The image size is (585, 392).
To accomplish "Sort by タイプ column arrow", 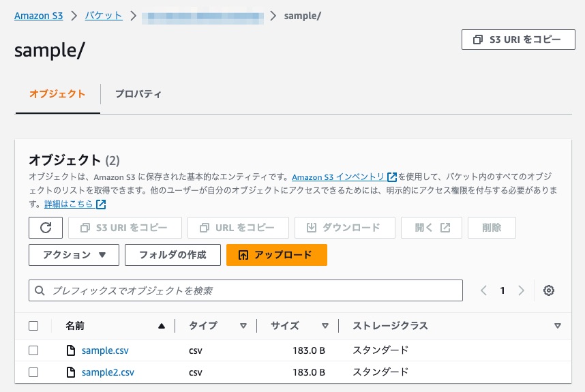I will 243,326.
